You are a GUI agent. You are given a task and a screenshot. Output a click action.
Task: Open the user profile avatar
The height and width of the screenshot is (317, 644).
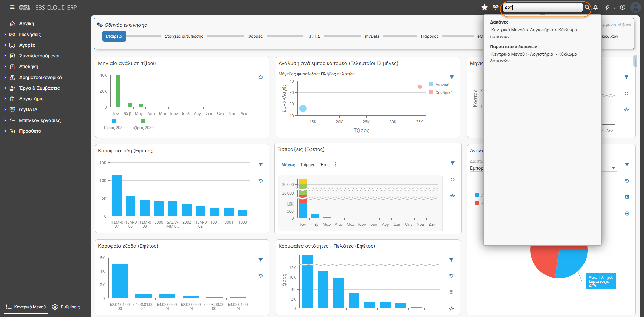coord(635,7)
